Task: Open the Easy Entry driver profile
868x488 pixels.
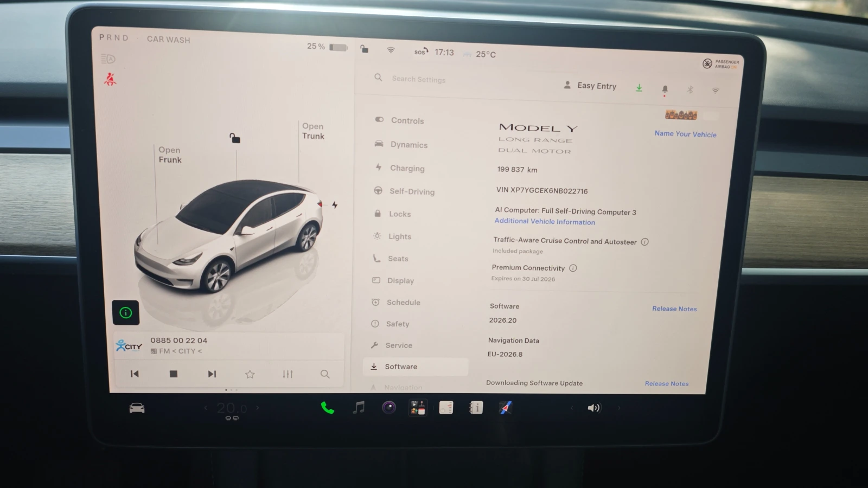Action: [x=590, y=86]
